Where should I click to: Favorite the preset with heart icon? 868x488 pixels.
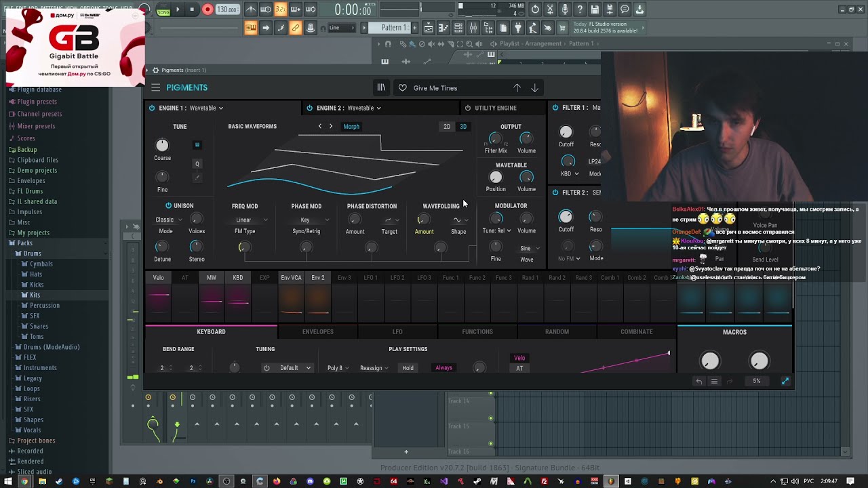[x=403, y=87]
